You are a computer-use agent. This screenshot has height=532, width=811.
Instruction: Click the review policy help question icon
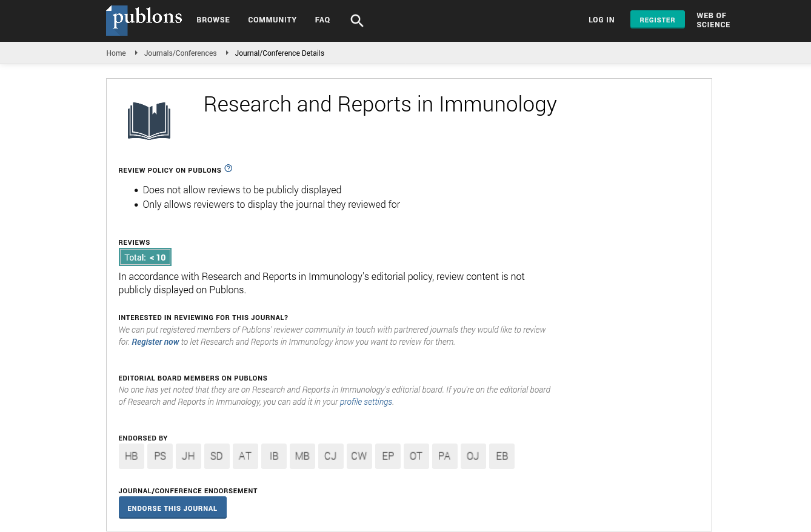click(229, 168)
